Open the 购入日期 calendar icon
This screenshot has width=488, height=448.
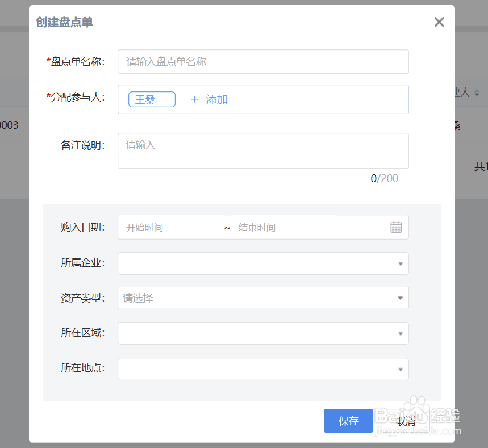396,228
